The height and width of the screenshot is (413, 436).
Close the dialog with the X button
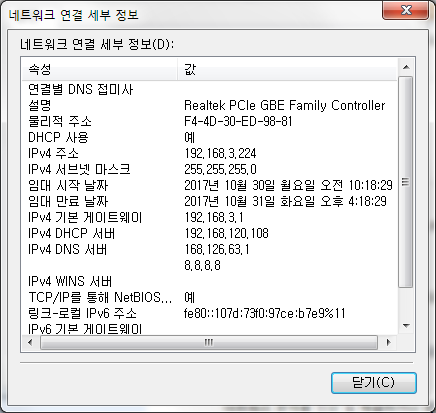pyautogui.click(x=405, y=10)
